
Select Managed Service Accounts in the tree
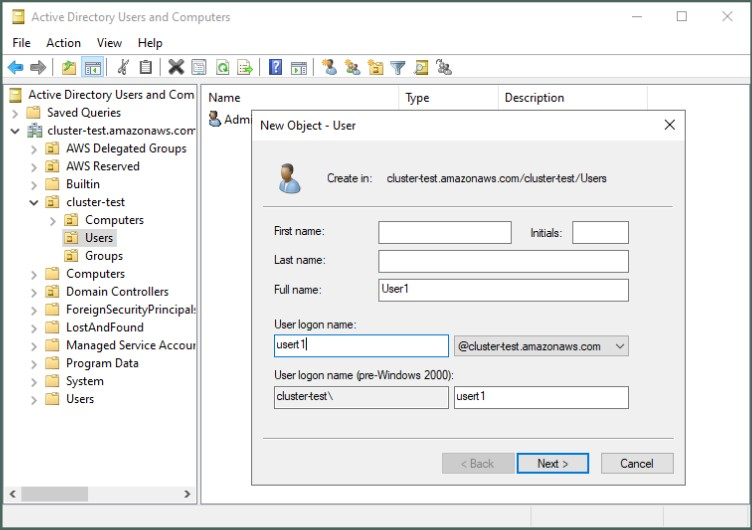tap(130, 345)
